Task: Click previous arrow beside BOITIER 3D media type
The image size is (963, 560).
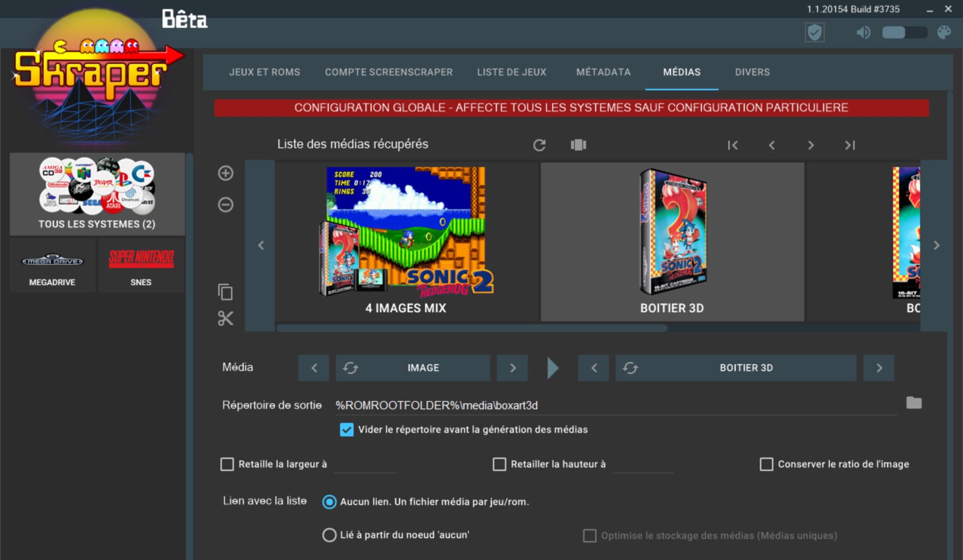Action: (593, 368)
